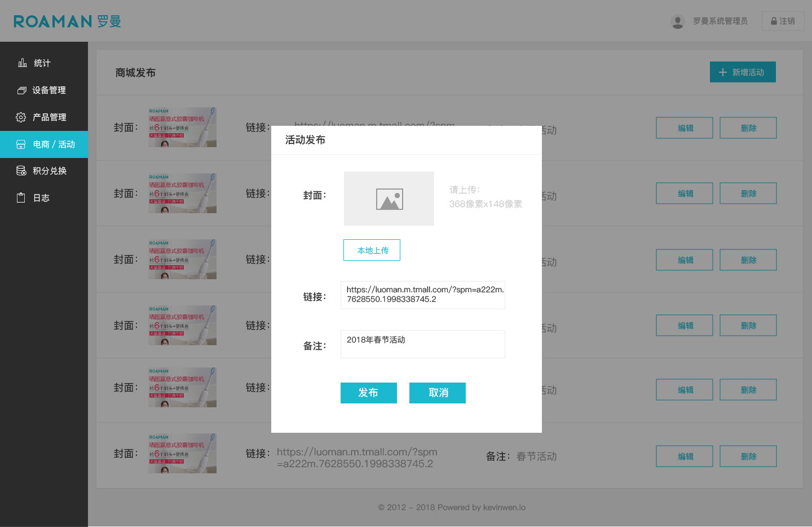Click the product management gear icon
Image resolution: width=812 pixels, height=527 pixels.
[21, 117]
